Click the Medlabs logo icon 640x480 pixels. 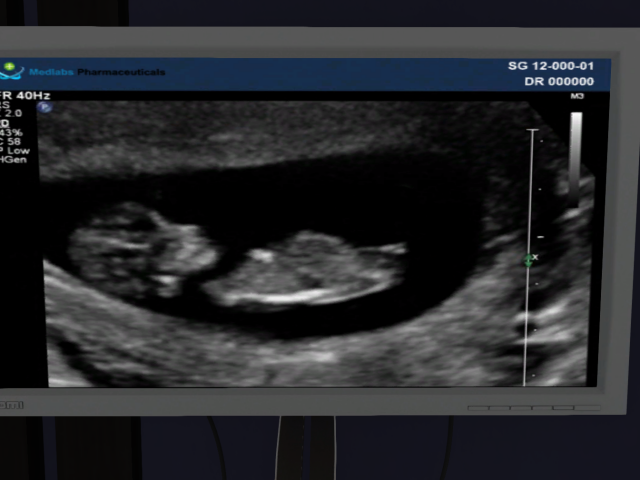tap(12, 71)
